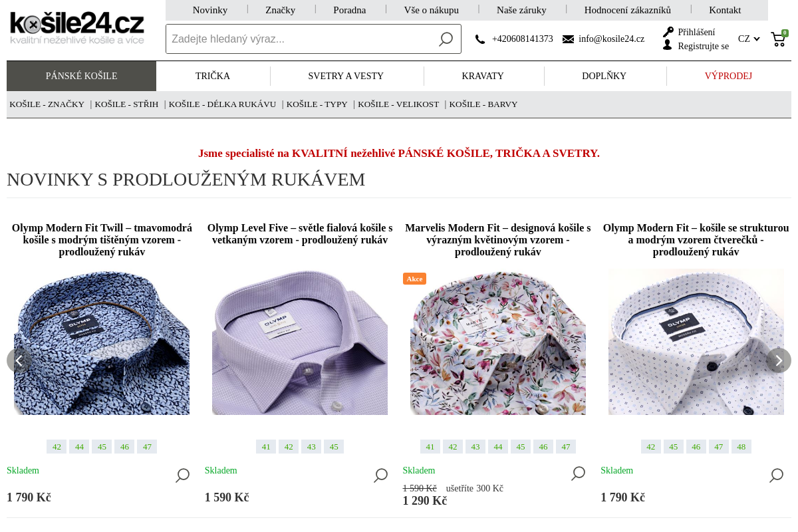Screen dimensions: 798x532
Task: Open the VÝPRODEJ sale category
Action: click(728, 76)
